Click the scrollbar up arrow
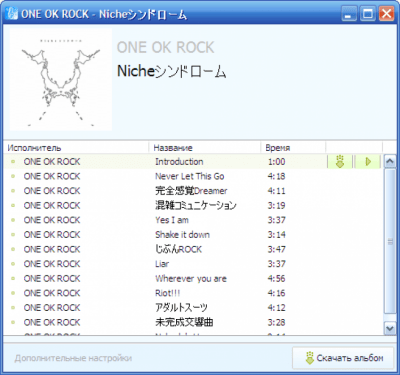The height and width of the screenshot is (375, 400). tap(390, 162)
